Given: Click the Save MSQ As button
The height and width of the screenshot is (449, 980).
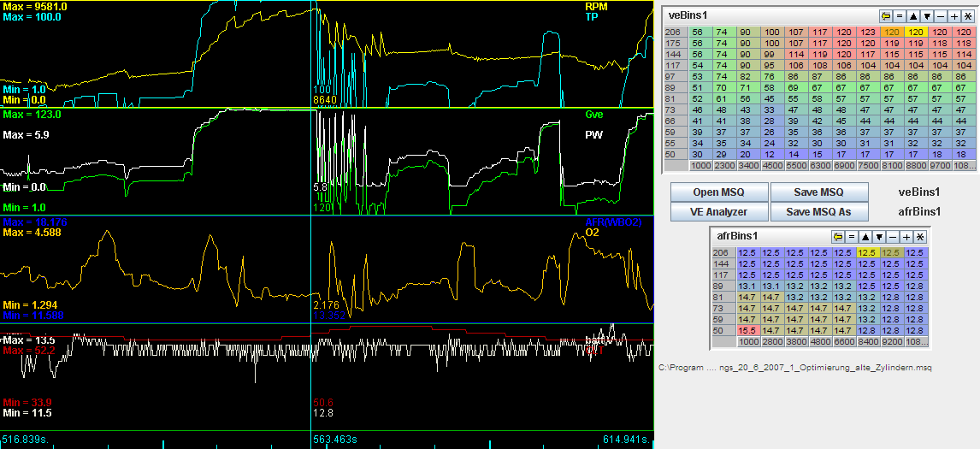Looking at the screenshot, I should [x=818, y=212].
